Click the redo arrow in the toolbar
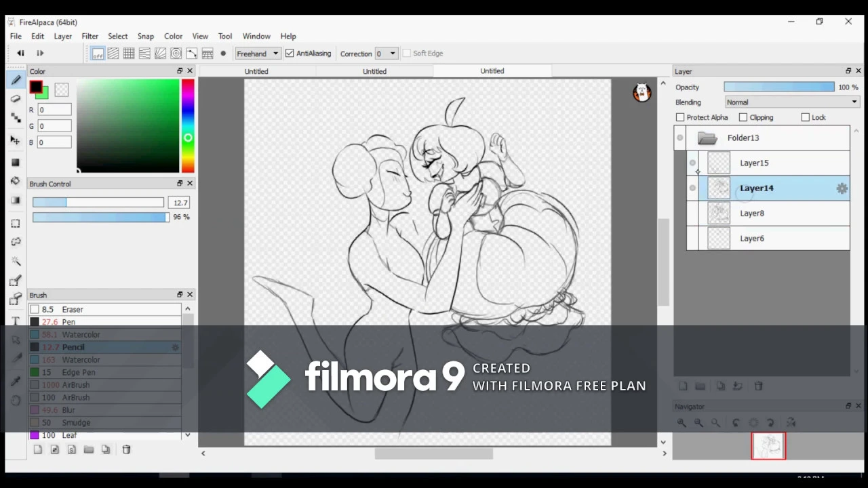Screen dimensions: 868x488 point(40,54)
